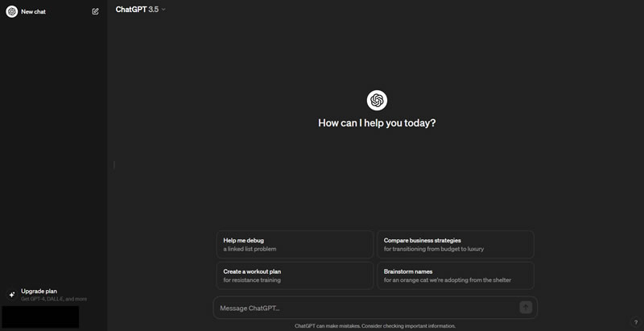Choose the Compare business strategies suggestion
Image resolution: width=644 pixels, height=331 pixels.
pos(456,244)
